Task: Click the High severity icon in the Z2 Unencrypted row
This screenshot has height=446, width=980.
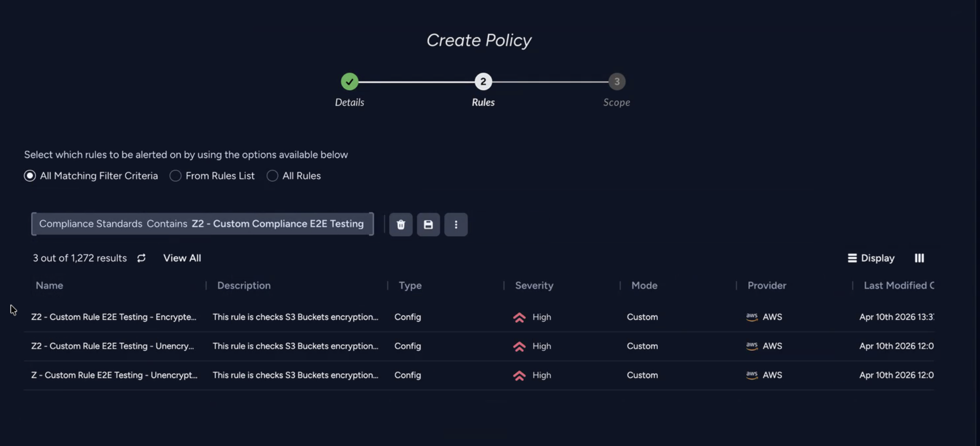Action: pyautogui.click(x=519, y=346)
